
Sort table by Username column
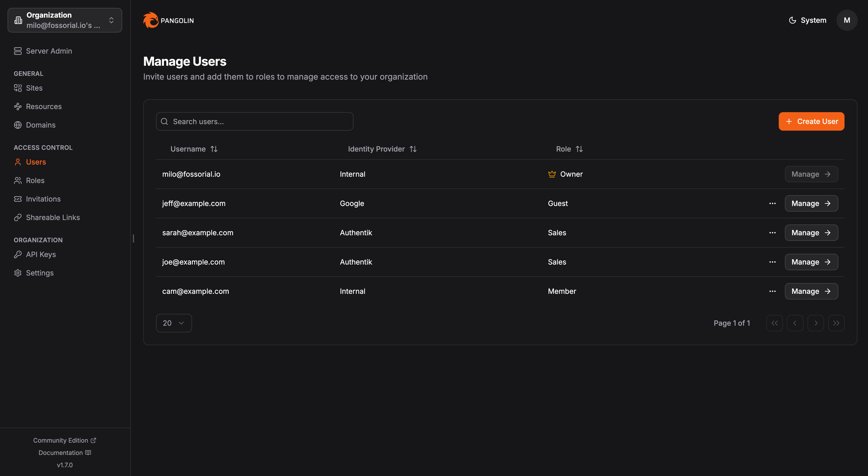(194, 149)
